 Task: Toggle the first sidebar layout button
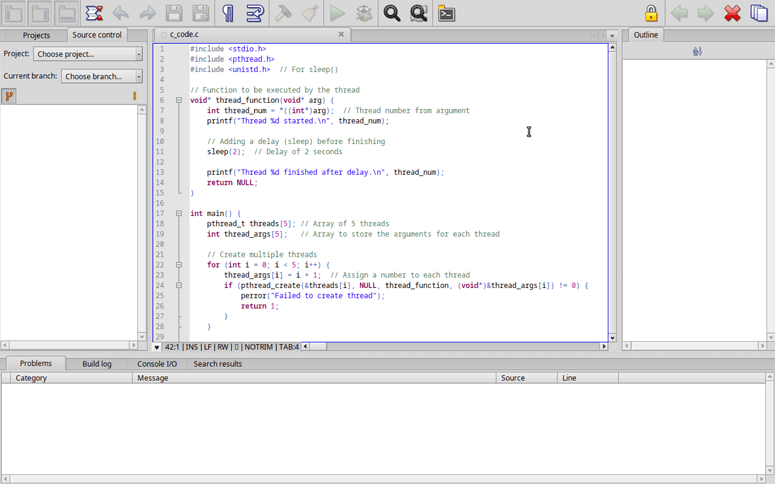13,13
